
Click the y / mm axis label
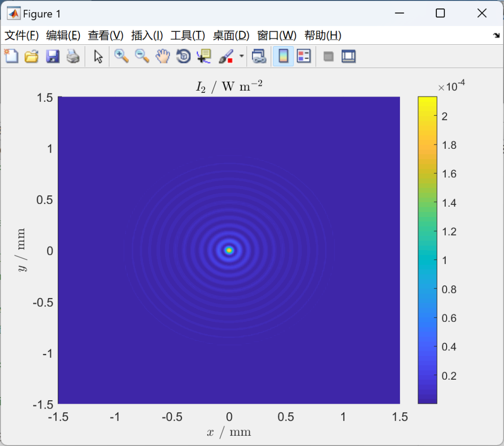[x=21, y=250]
